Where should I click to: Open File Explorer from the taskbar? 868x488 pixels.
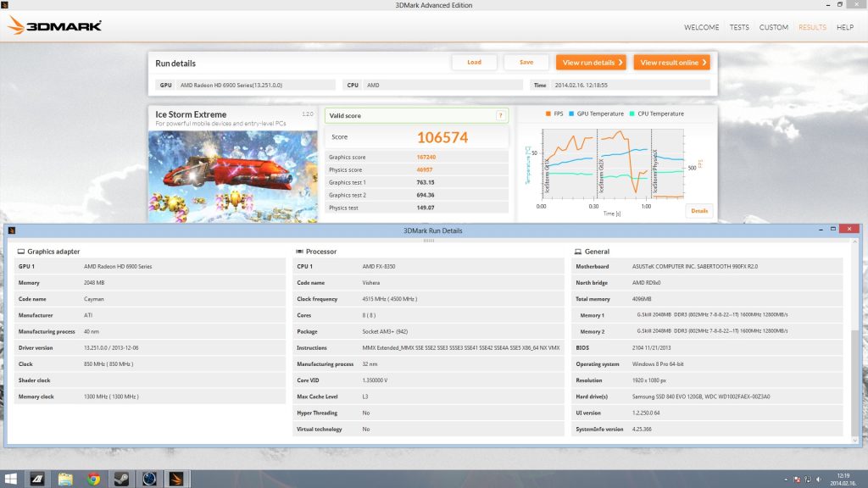coord(65,479)
